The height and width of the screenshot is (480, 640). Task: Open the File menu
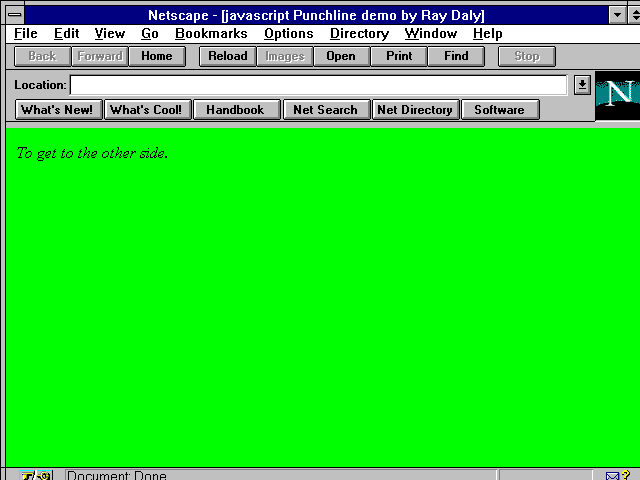pos(26,33)
